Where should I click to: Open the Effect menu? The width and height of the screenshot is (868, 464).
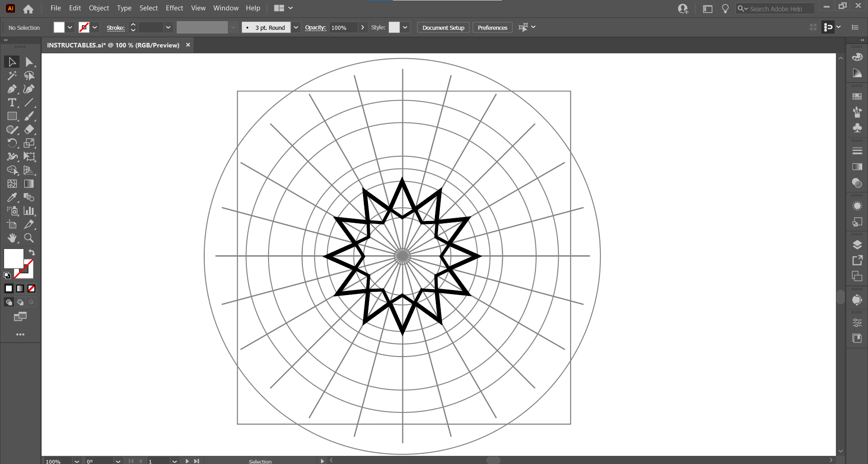pyautogui.click(x=174, y=8)
